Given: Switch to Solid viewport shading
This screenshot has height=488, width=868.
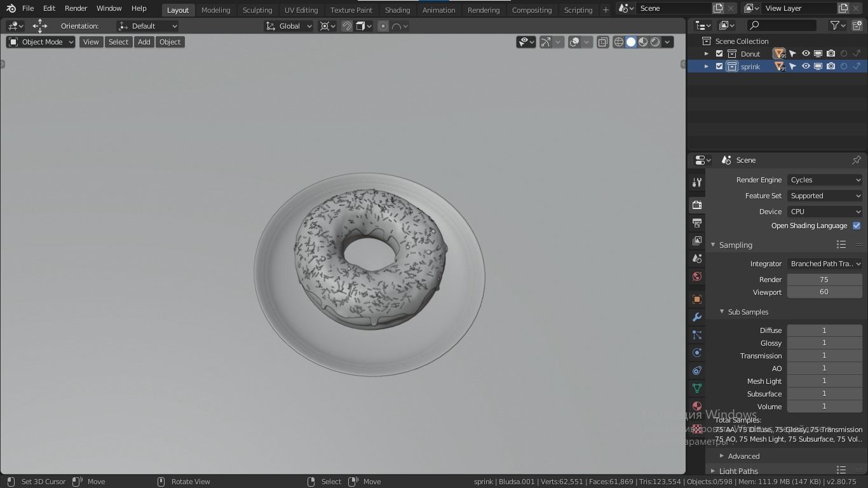Looking at the screenshot, I should tap(631, 42).
